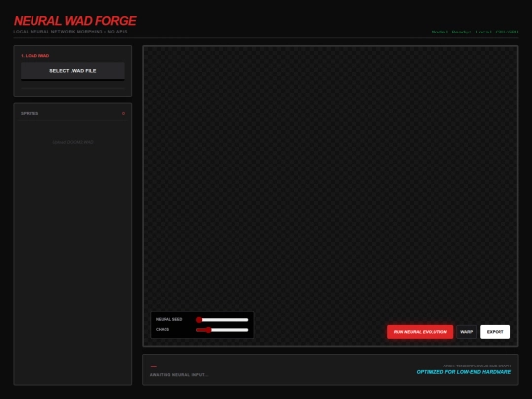
Task: Click the '1. LOAD WAD' heading
Action: (x=35, y=56)
